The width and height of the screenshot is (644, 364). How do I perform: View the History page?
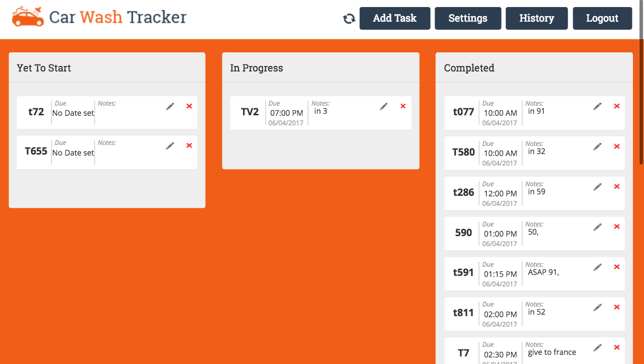click(x=536, y=18)
